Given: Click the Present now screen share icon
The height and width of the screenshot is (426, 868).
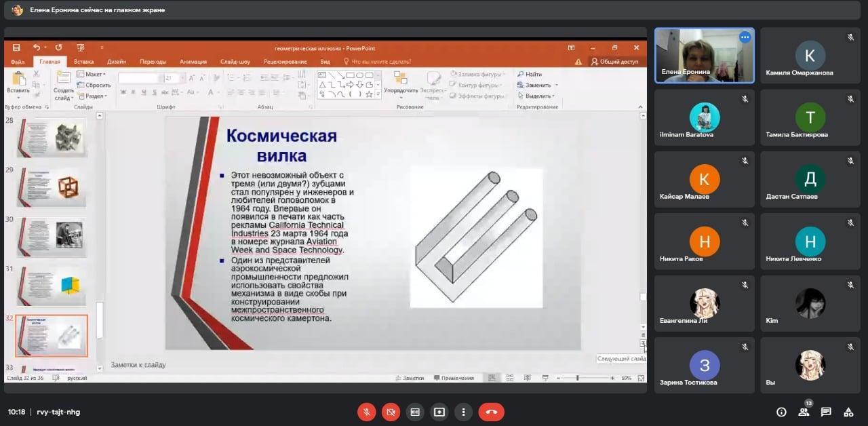Looking at the screenshot, I should coord(439,412).
